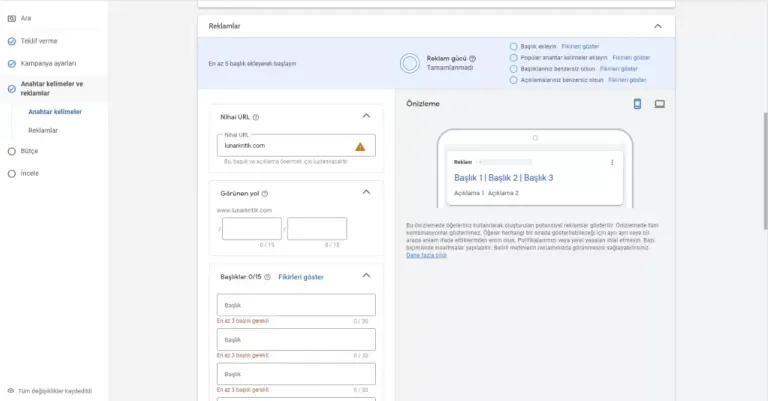Click the saved-changes cloud icon
This screenshot has width=768, height=401.
pos(11,391)
